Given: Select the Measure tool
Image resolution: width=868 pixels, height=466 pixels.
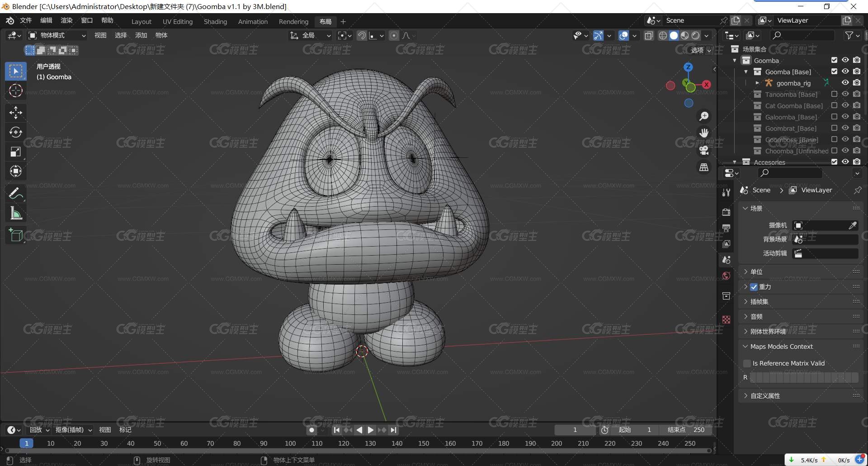Looking at the screenshot, I should click(x=16, y=213).
